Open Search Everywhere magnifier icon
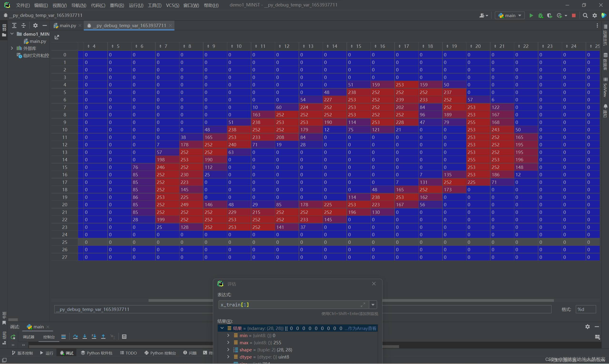Viewport: 609px width, 364px height. (x=585, y=15)
